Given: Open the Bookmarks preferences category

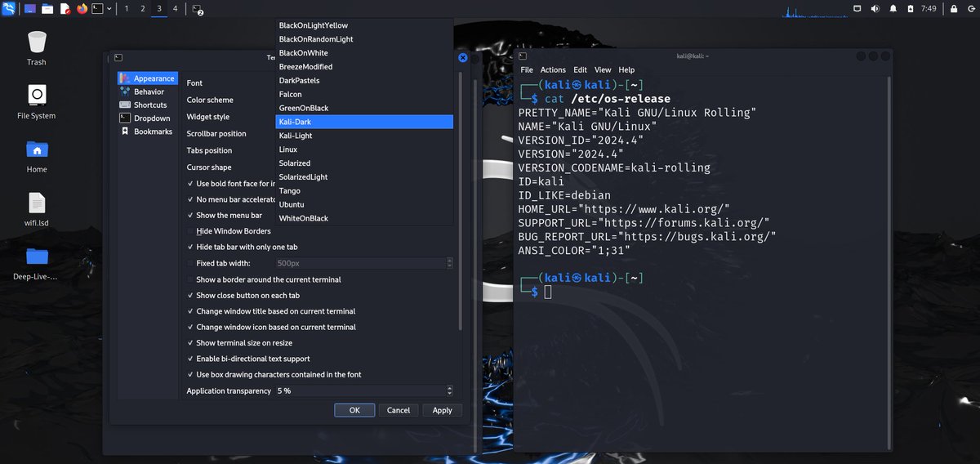Looking at the screenshot, I should coord(147,132).
